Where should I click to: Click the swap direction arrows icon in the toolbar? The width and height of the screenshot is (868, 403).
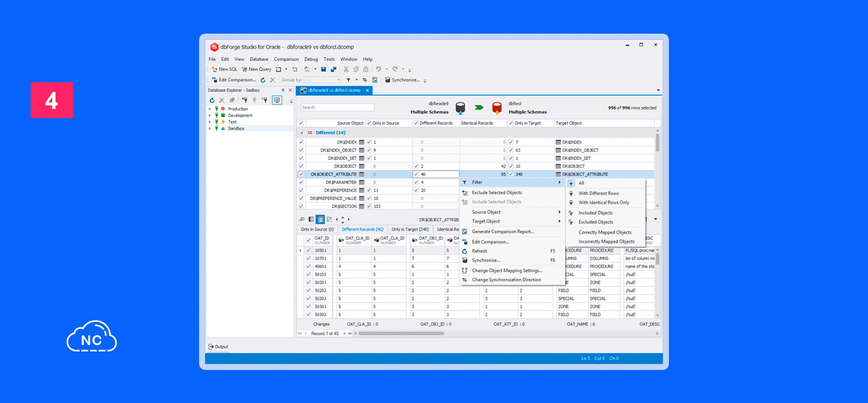[365, 80]
